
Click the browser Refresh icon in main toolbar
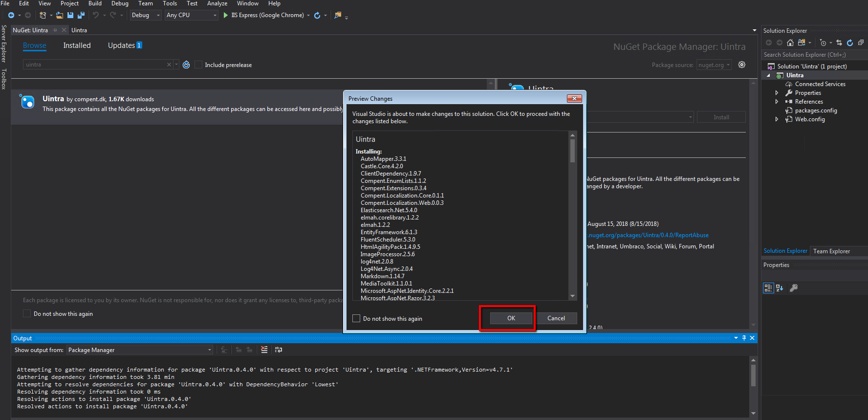(317, 15)
